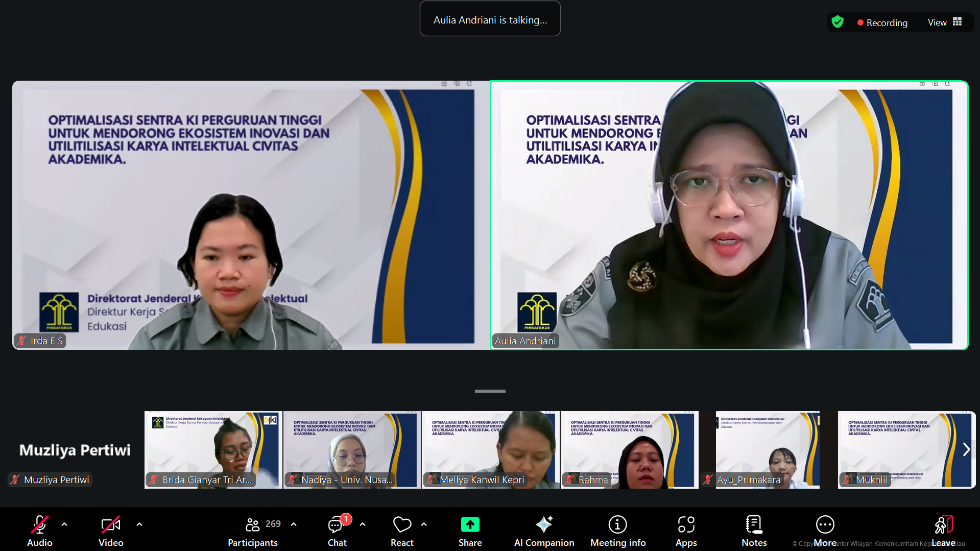
Task: Expand React options arrow
Action: 424,524
